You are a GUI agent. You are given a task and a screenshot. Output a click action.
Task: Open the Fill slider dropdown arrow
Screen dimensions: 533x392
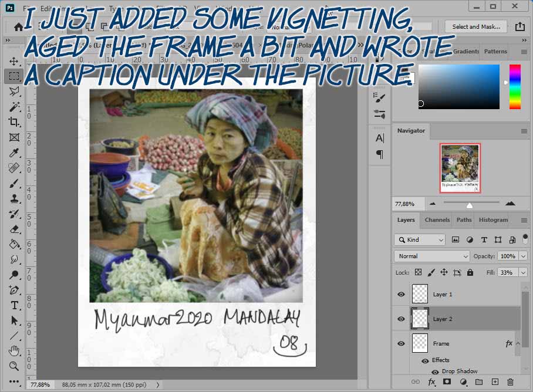click(x=523, y=272)
